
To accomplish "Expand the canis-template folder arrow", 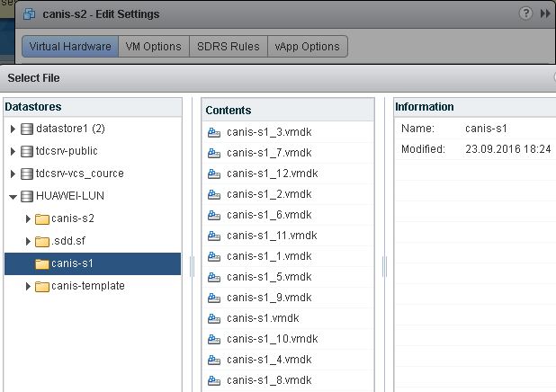I will pyautogui.click(x=28, y=286).
